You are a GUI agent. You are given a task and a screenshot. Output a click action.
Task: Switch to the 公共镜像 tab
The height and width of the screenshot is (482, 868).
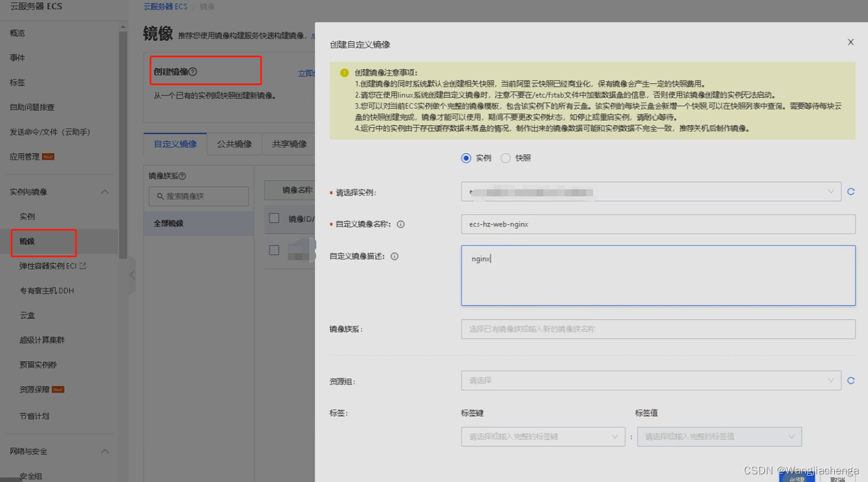pos(234,144)
